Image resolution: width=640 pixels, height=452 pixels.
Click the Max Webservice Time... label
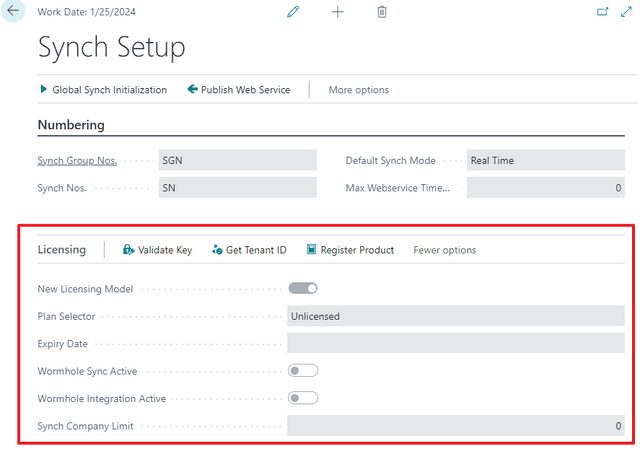[x=398, y=188]
